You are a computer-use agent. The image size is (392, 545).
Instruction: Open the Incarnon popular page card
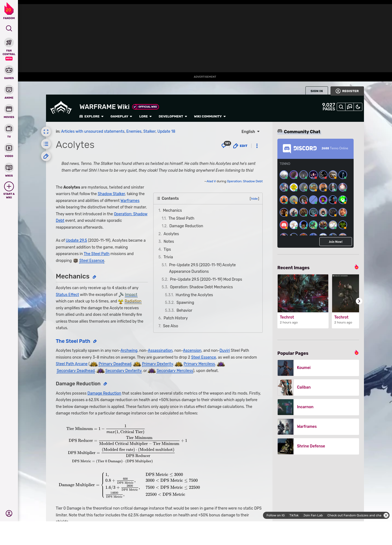[x=318, y=407]
